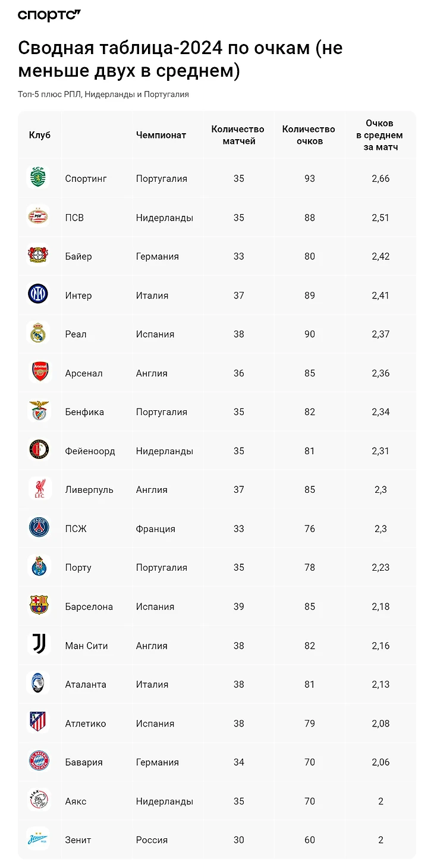Click the Ajax crest icon
Viewport: 434px width, 868px height.
39,801
